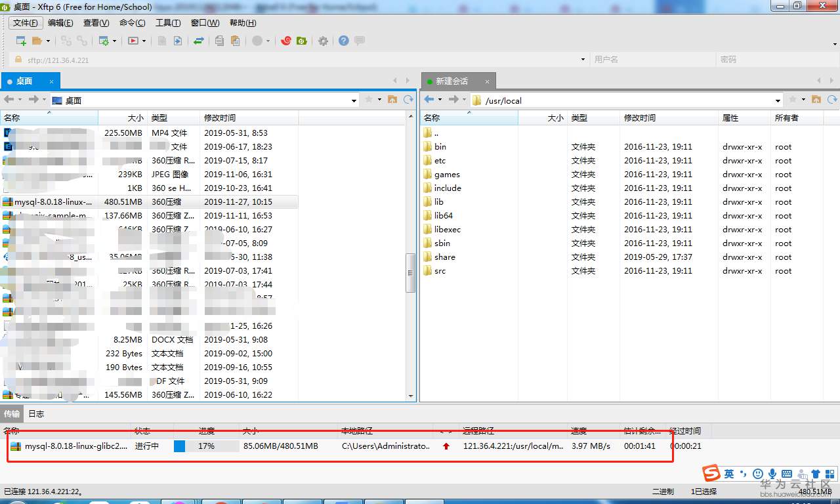Sort remote files by 属性 column
The height and width of the screenshot is (504, 840).
[x=745, y=118]
